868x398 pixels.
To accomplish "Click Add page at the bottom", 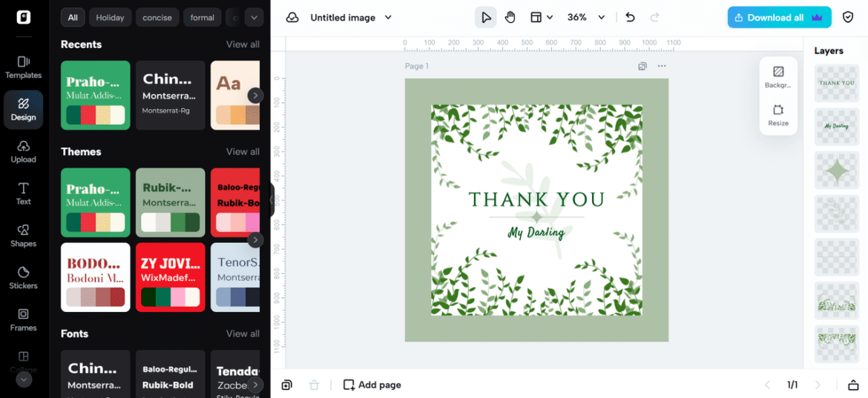I will (x=372, y=385).
